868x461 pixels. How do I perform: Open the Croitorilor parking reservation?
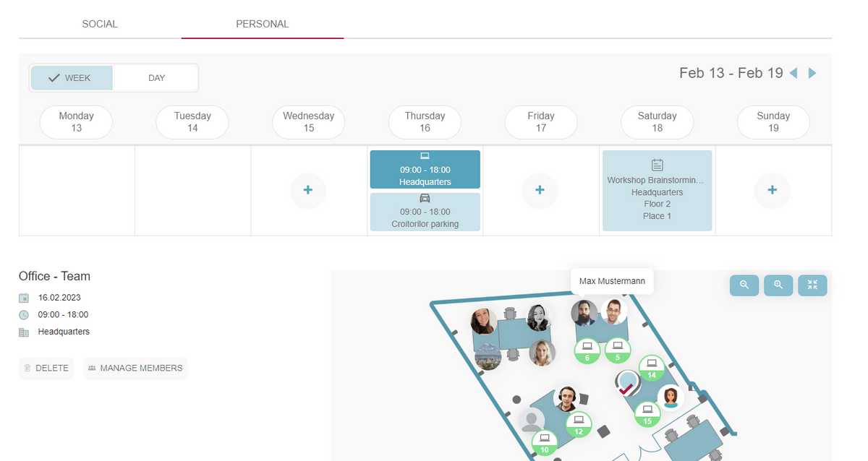click(425, 212)
